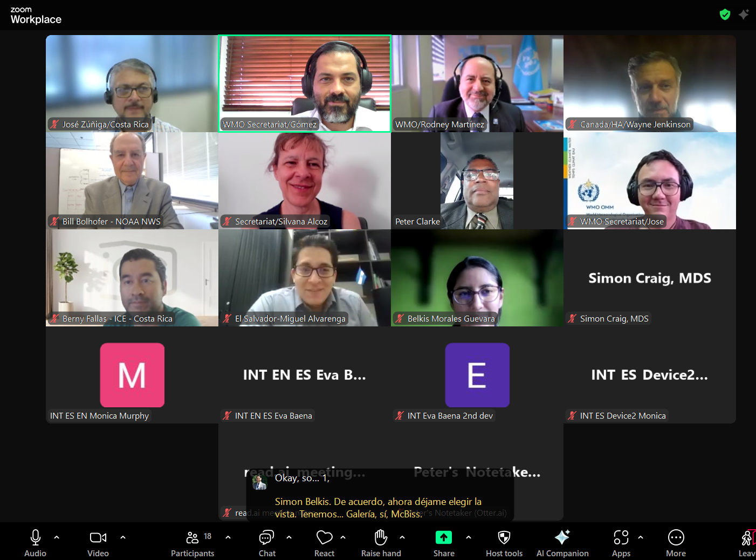The image size is (756, 560).
Task: Expand Participants options caret
Action: [228, 537]
